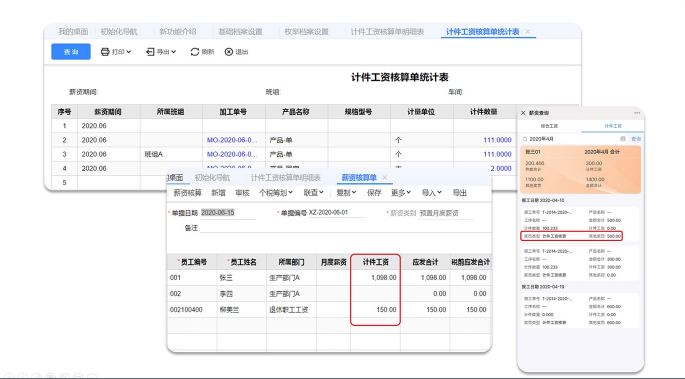Click 保存 in payroll toolbar
This screenshot has width=685, height=379.
(x=374, y=193)
